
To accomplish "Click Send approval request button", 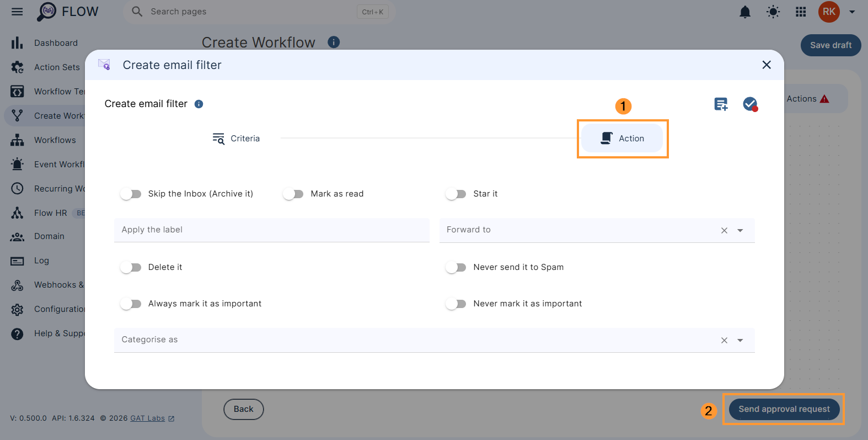I will [x=784, y=409].
